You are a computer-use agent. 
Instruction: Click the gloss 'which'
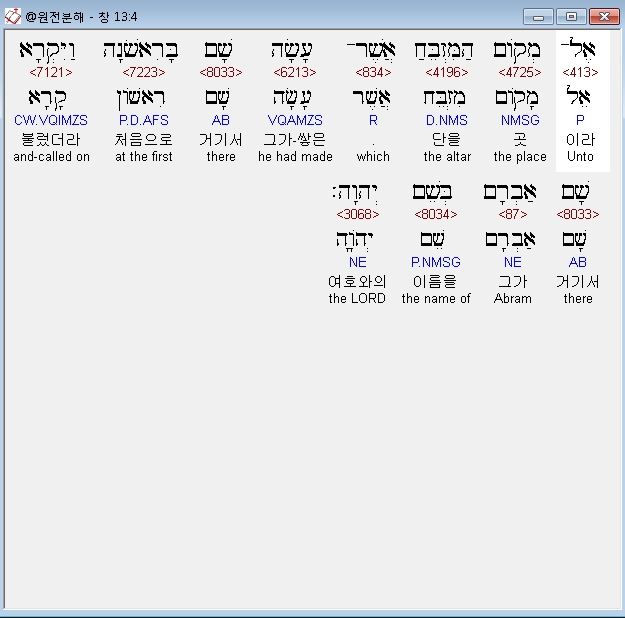click(373, 157)
